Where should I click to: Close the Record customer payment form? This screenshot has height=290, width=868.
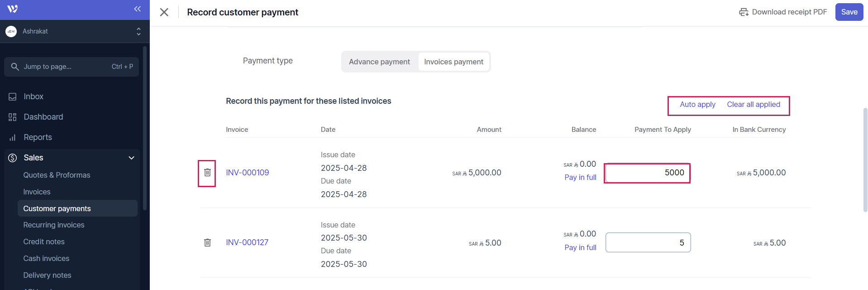click(164, 12)
